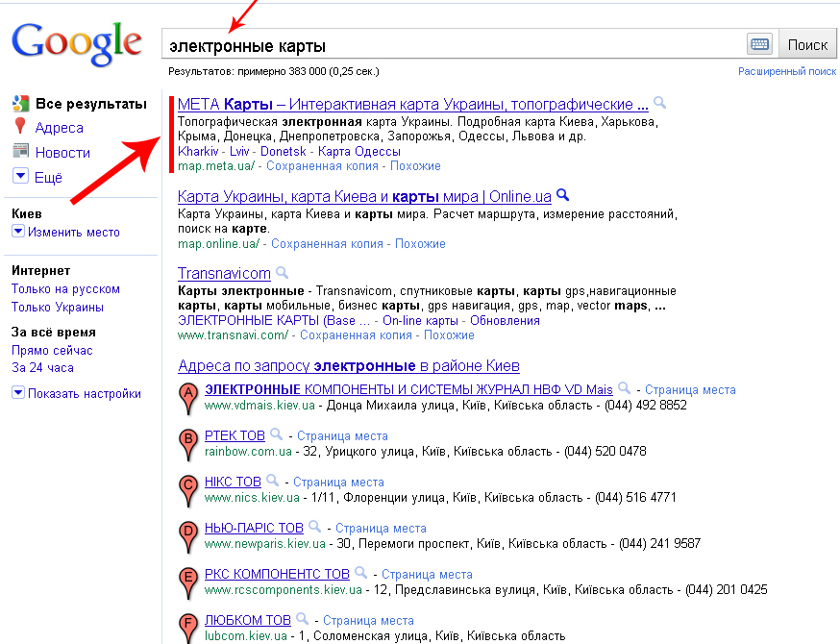Viewport: 840px width, 644px height.
Task: Click the www.vdmais.kiev.ua address text
Action: pyautogui.click(x=259, y=405)
